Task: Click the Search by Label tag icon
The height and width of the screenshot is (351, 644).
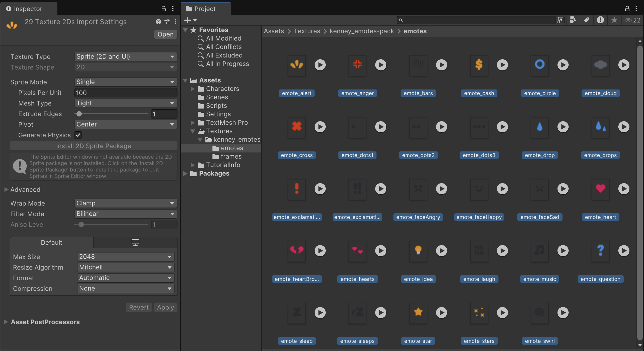Action: point(587,20)
